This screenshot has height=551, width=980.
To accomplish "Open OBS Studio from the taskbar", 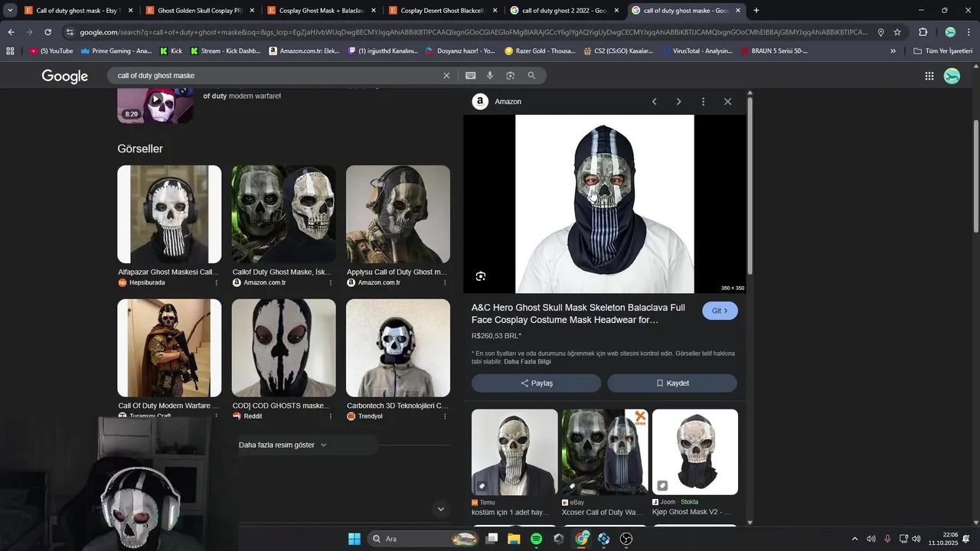I will pos(626,539).
